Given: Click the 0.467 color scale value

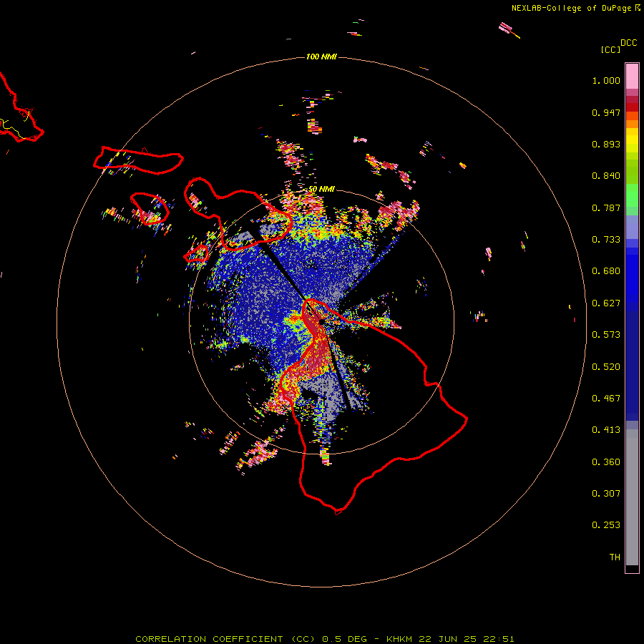Looking at the screenshot, I should [606, 399].
